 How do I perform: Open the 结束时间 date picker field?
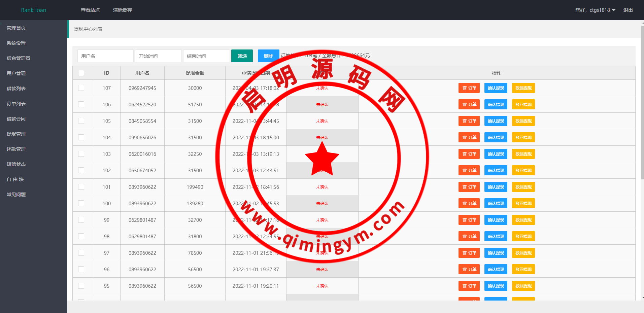206,56
